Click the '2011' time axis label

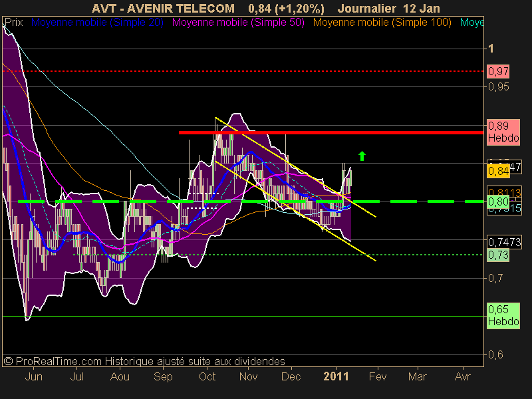tap(336, 376)
